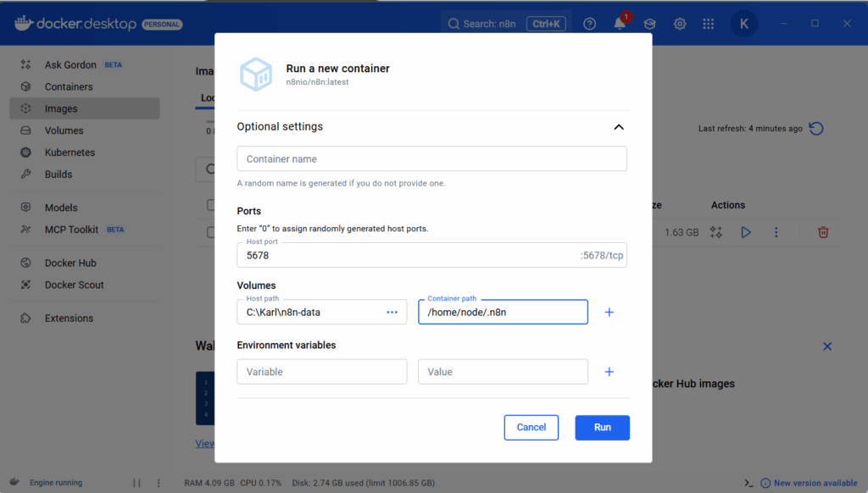This screenshot has height=493, width=868.
Task: Cancel the new container dialog
Action: click(x=531, y=427)
